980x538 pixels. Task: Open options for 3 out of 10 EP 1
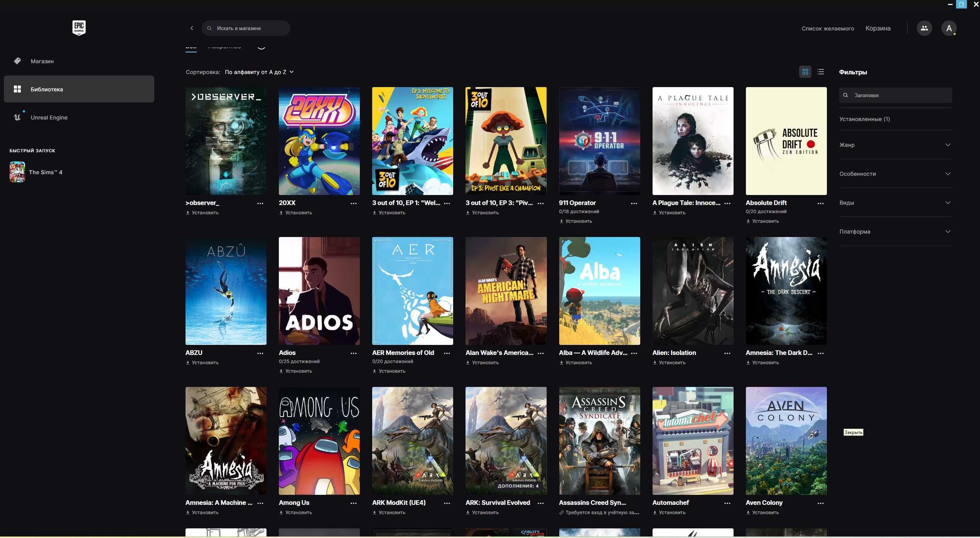point(447,203)
